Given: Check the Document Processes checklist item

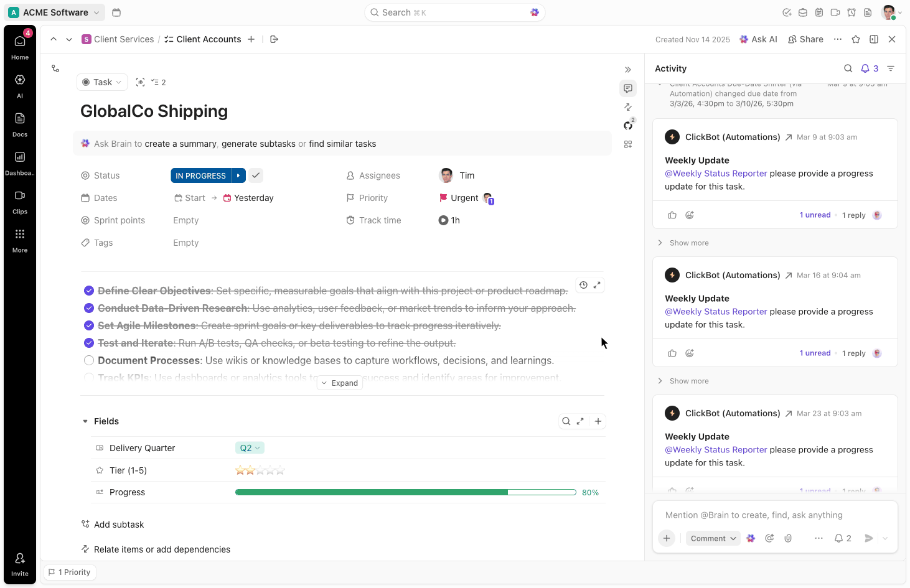Looking at the screenshot, I should click(89, 360).
